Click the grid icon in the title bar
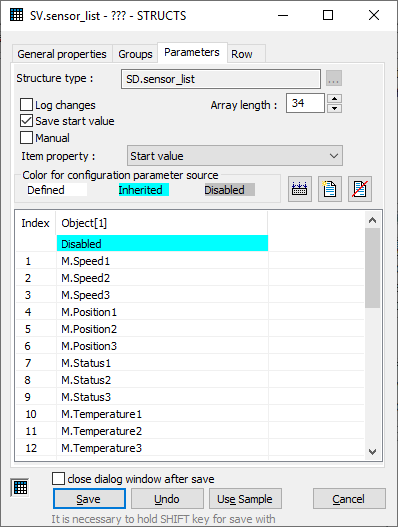This screenshot has width=398, height=527. (x=16, y=15)
